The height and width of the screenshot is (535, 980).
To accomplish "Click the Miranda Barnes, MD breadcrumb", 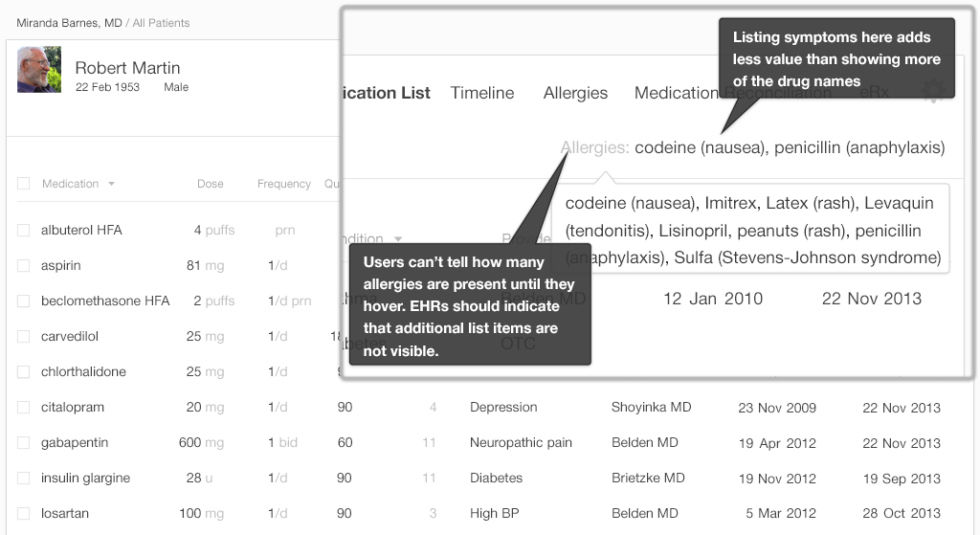I will 69,23.
